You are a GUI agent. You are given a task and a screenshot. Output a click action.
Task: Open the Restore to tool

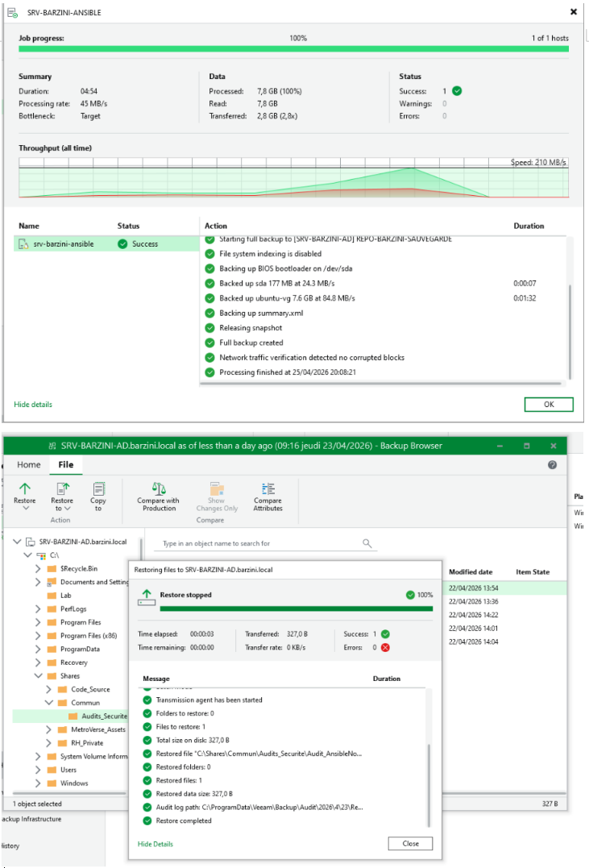(x=62, y=496)
